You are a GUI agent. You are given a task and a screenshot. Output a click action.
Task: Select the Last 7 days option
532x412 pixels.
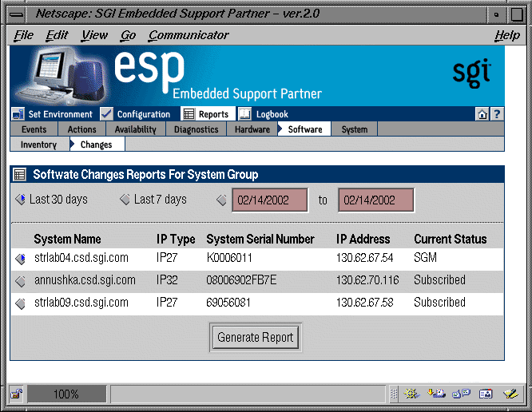(125, 199)
